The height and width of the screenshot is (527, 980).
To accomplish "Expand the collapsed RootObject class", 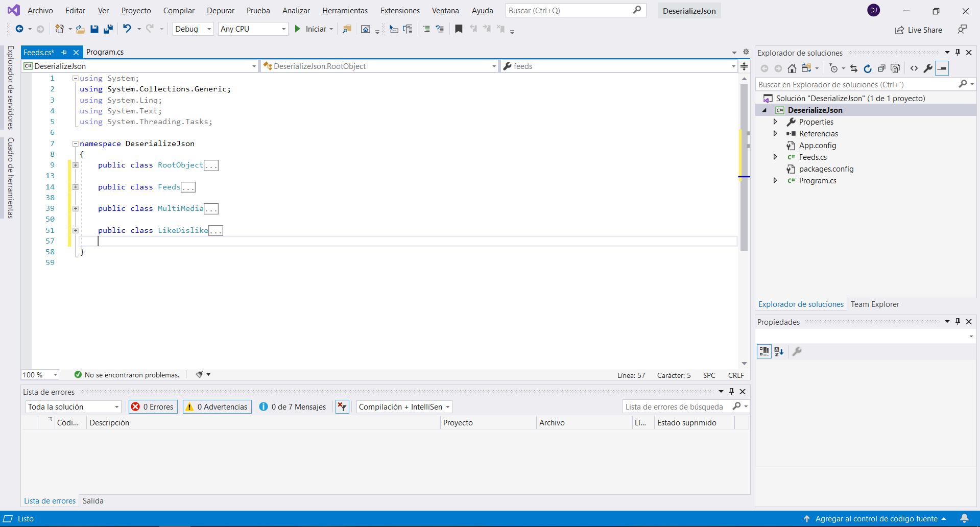I will [x=76, y=165].
